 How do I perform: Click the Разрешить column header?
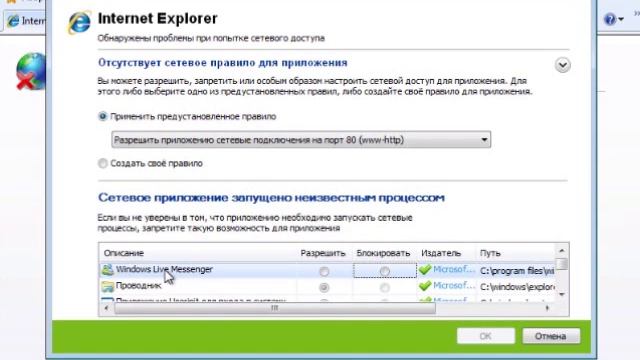coord(323,253)
